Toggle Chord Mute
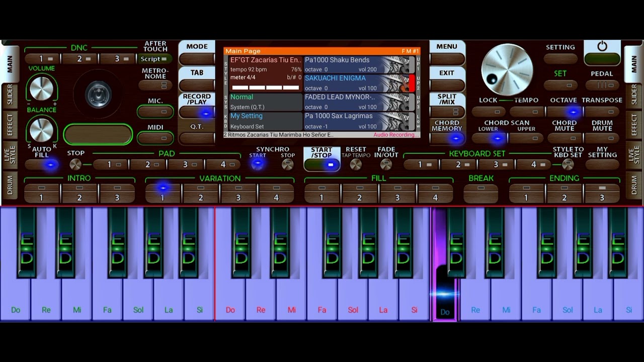 pos(564,138)
